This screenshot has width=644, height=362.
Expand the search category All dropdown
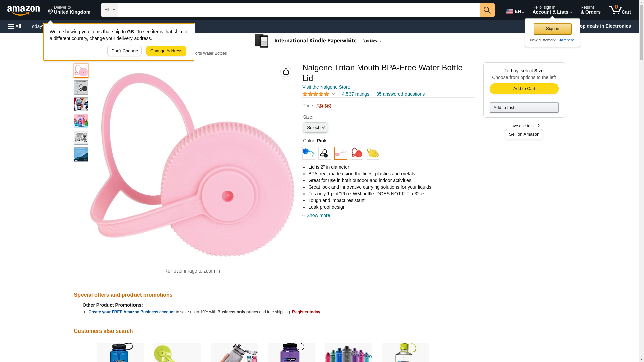109,10
